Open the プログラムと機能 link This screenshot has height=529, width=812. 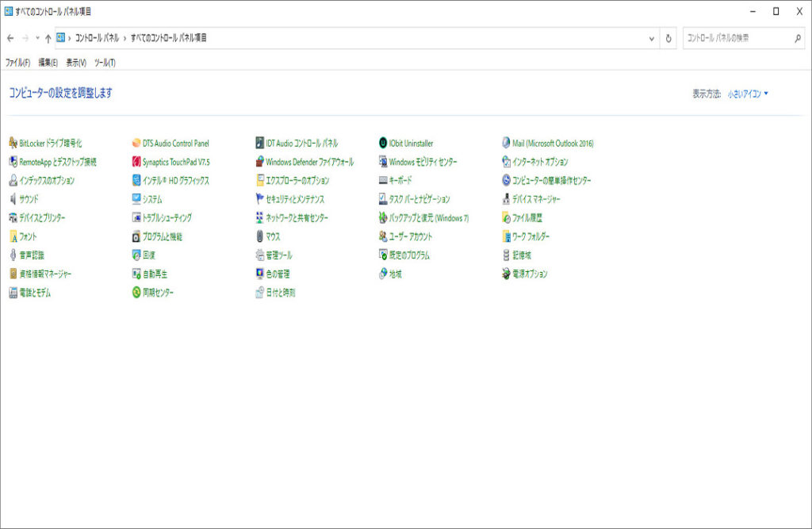[x=162, y=236]
